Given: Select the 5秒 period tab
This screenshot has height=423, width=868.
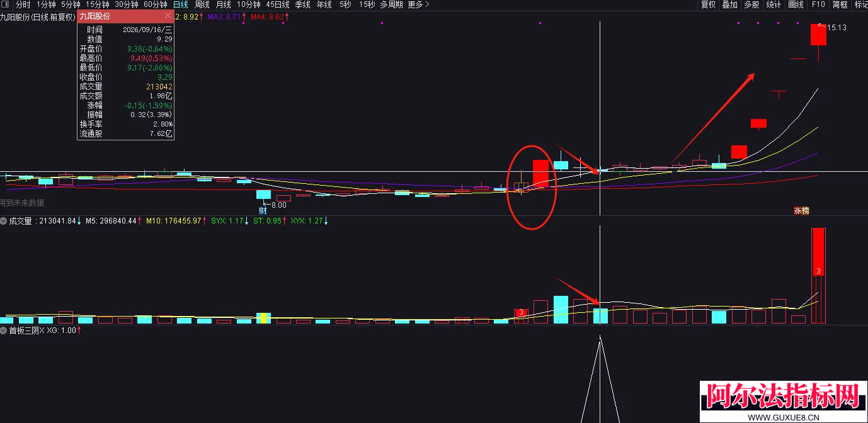Looking at the screenshot, I should click(x=345, y=4).
